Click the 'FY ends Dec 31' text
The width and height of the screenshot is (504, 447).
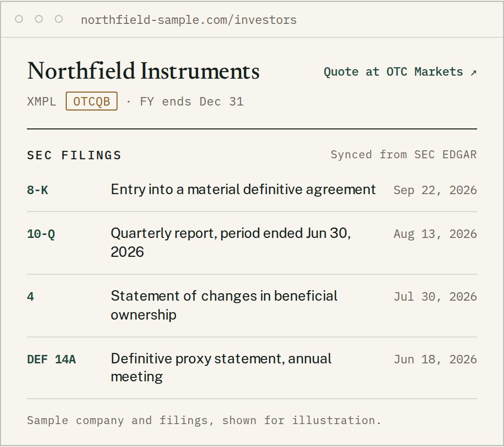pos(192,102)
